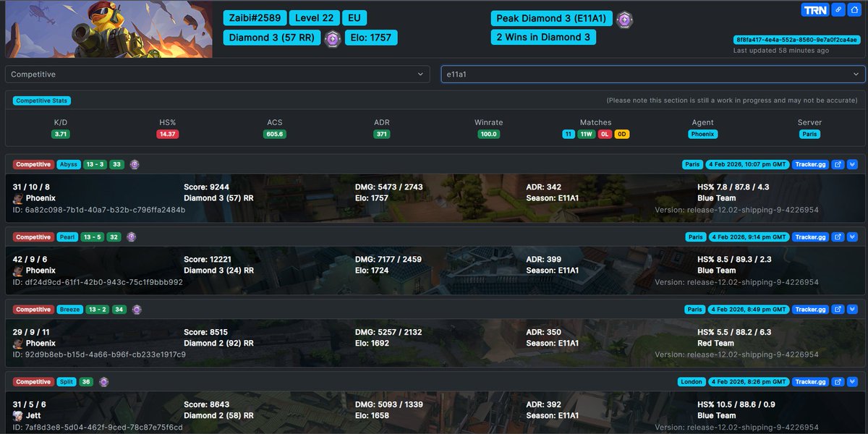868x434 pixels.
Task: Click the peak rank icon beside Peak Diamond 3
Action: pyautogui.click(x=624, y=20)
